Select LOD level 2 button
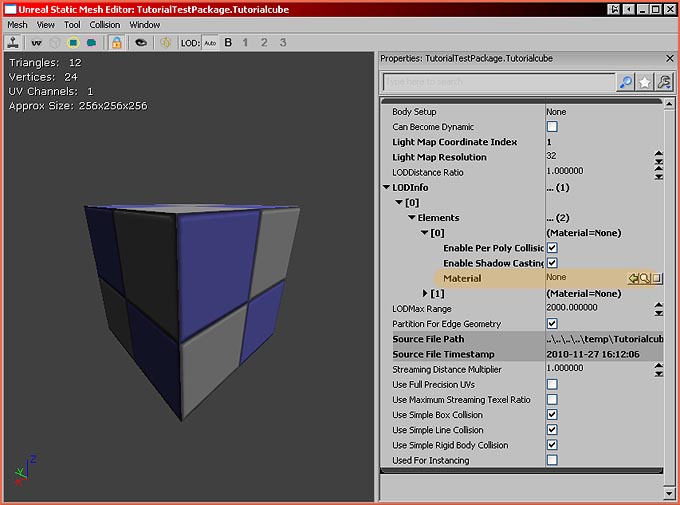 [264, 43]
